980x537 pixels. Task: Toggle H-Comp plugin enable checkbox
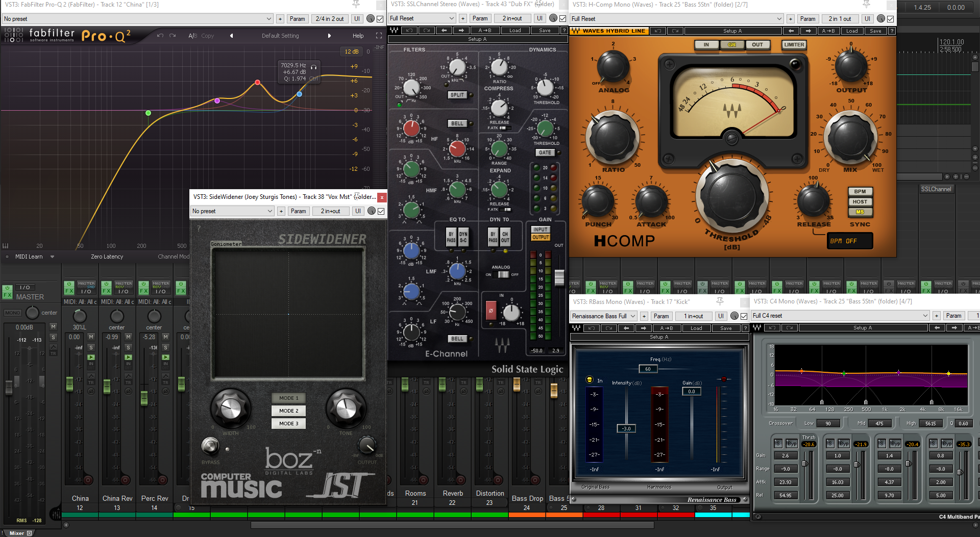[891, 19]
